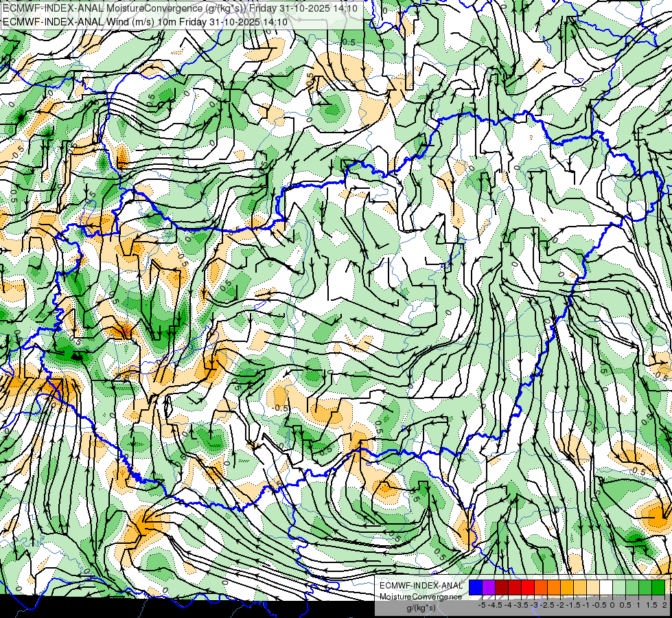Click the -2.5 tick label on legend
Image resolution: width=672 pixels, height=618 pixels.
[547, 605]
